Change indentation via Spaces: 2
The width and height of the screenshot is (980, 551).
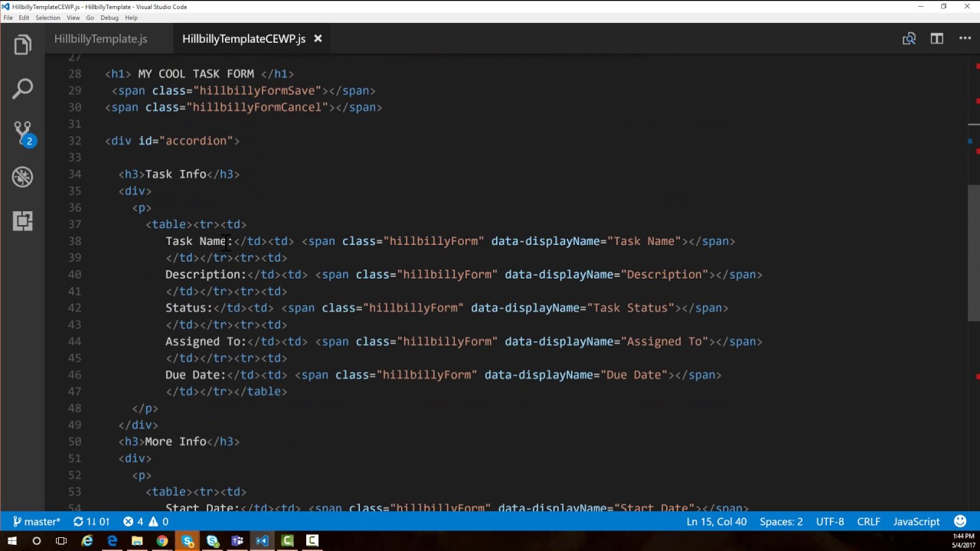(x=781, y=522)
